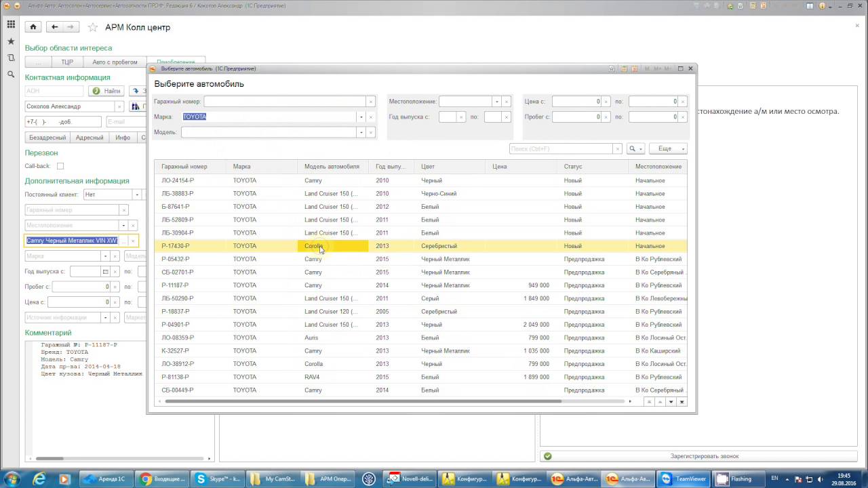Image resolution: width=868 pixels, height=488 pixels.
Task: Click the horizontal scrollbar of car list
Action: pos(363,401)
